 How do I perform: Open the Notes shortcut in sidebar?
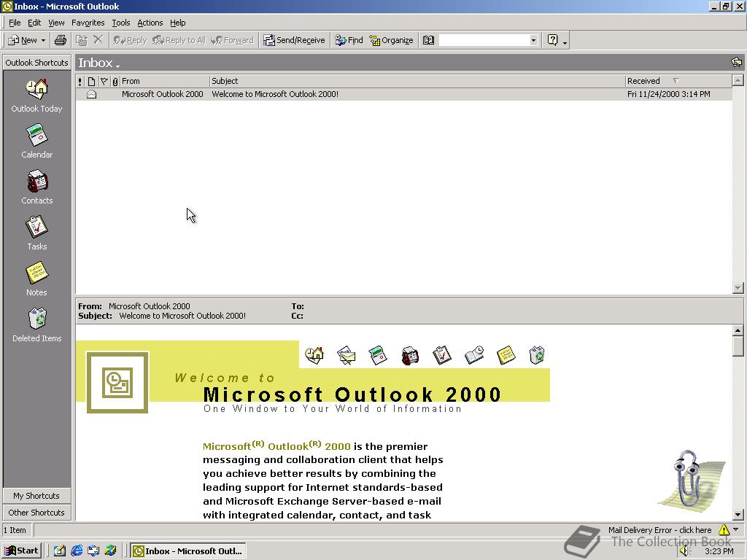(x=36, y=279)
